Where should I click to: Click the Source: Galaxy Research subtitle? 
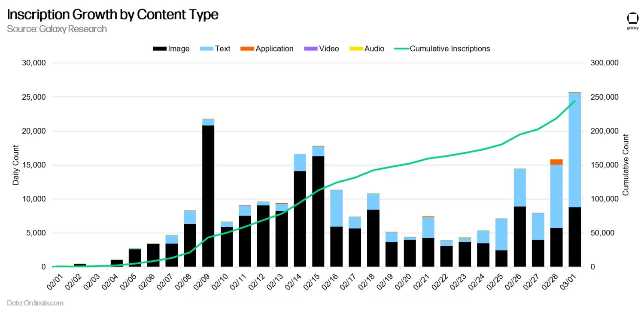coord(57,29)
